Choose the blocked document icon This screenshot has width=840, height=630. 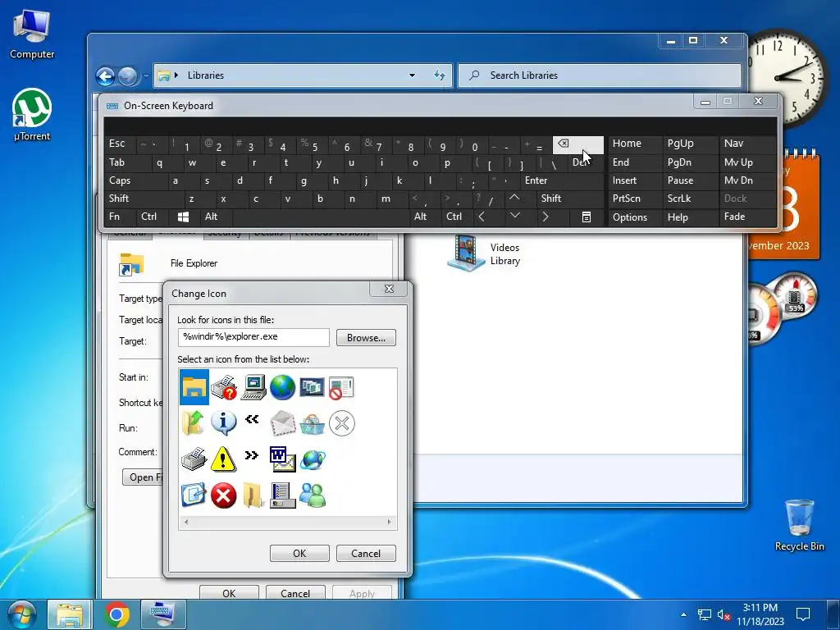(341, 388)
